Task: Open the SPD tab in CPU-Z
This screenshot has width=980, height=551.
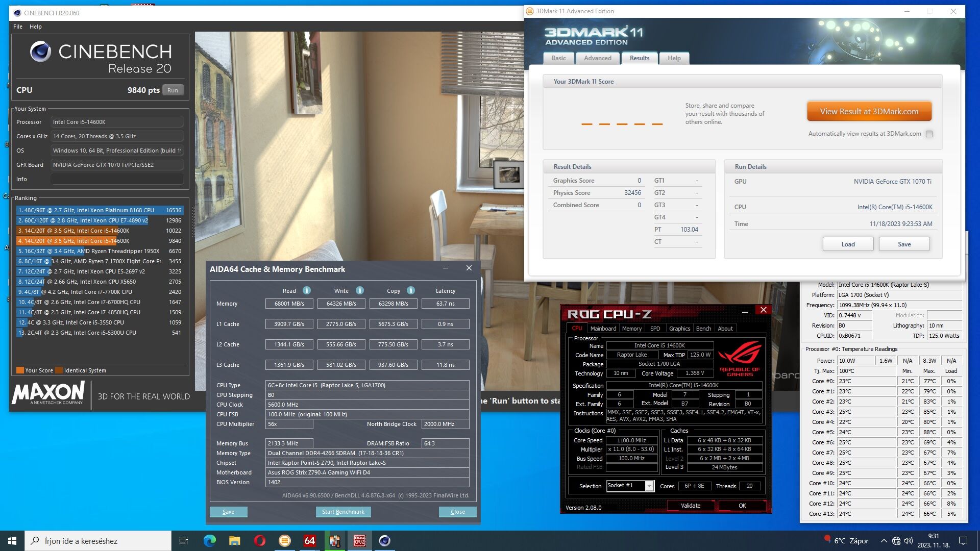Action: (x=655, y=329)
